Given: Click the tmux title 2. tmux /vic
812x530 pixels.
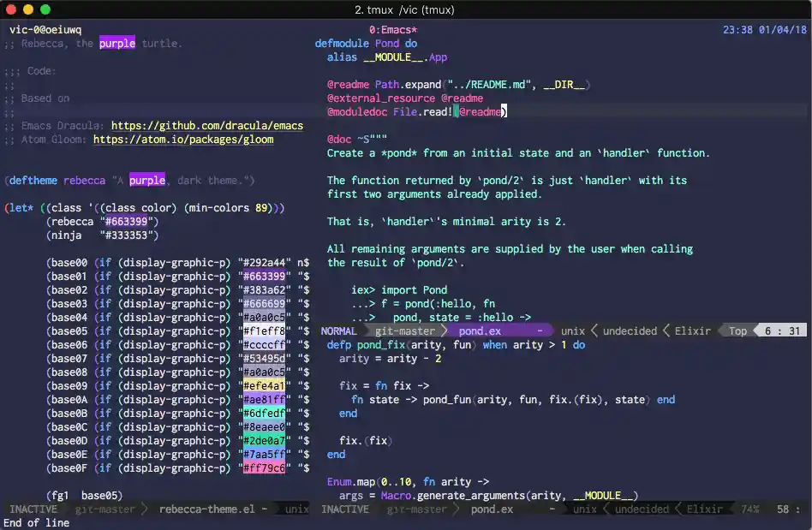Looking at the screenshot, I should pyautogui.click(x=406, y=9).
